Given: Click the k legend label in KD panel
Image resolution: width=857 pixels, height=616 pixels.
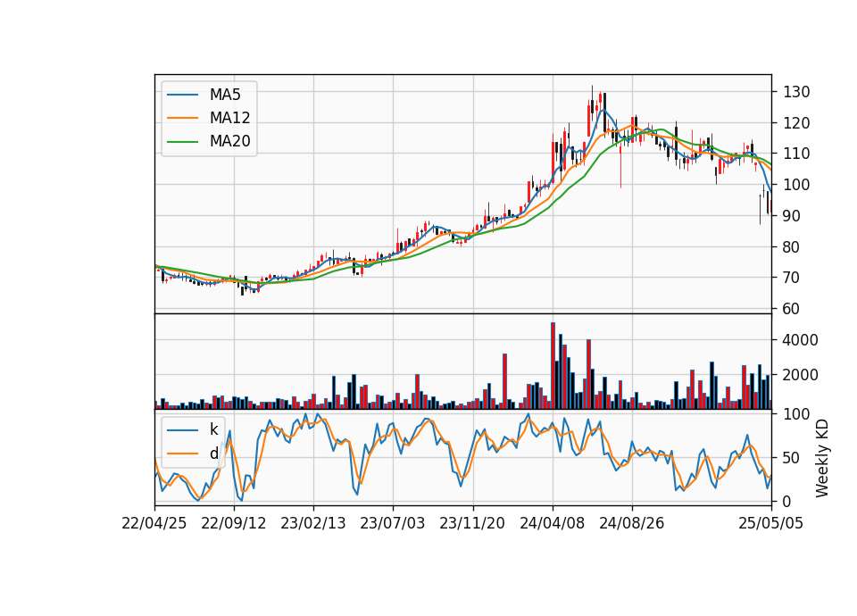Looking at the screenshot, I should pyautogui.click(x=213, y=429).
